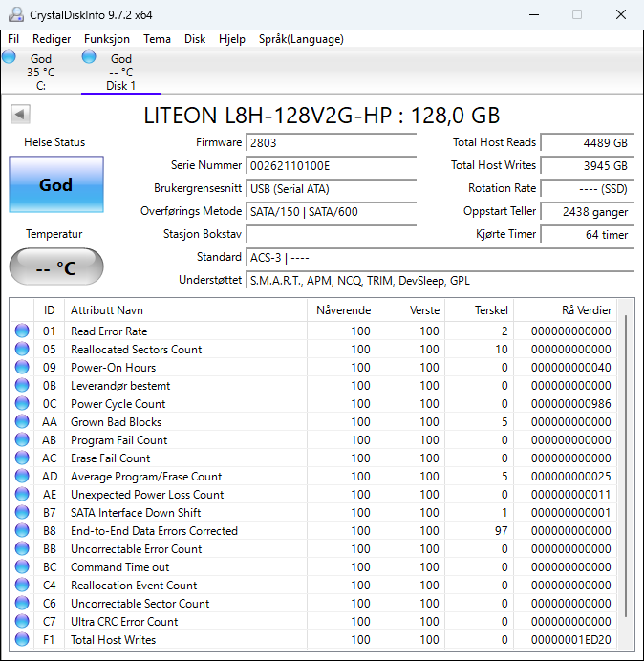This screenshot has width=644, height=661.
Task: Click the threshold value 97
Action: [x=501, y=531]
